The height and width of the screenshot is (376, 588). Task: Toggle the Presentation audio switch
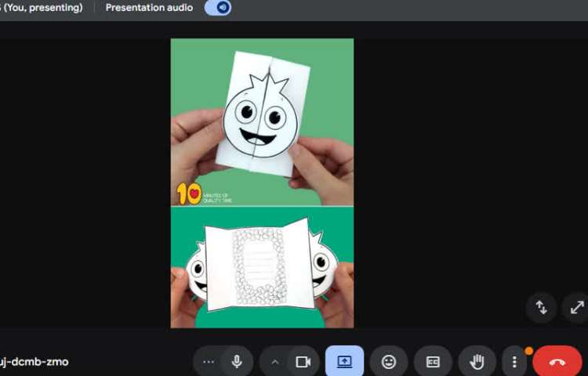tap(218, 8)
